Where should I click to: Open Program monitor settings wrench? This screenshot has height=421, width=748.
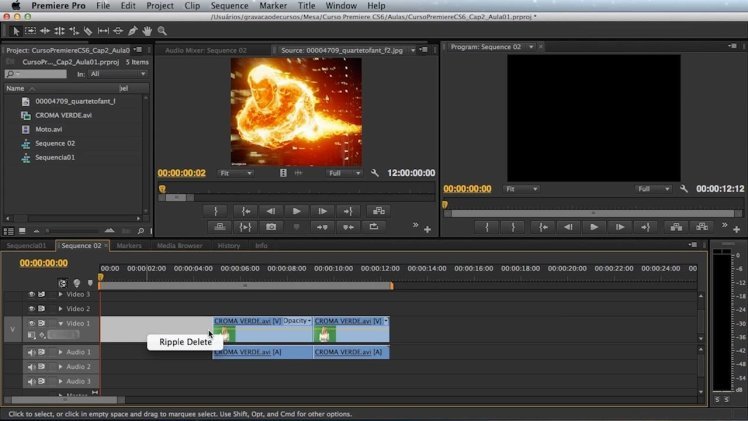[684, 189]
